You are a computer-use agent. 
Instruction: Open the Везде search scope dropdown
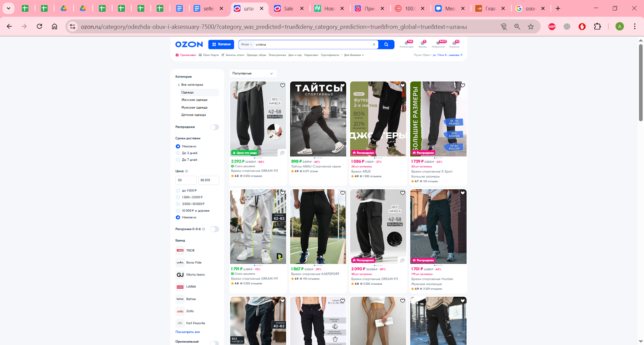pos(247,45)
